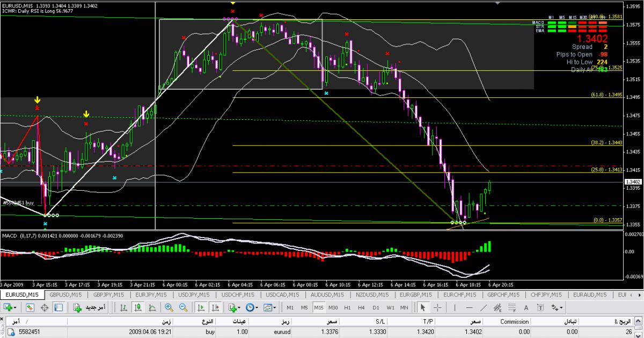Open the USDCAD,M15 chart tab

pyautogui.click(x=283, y=295)
